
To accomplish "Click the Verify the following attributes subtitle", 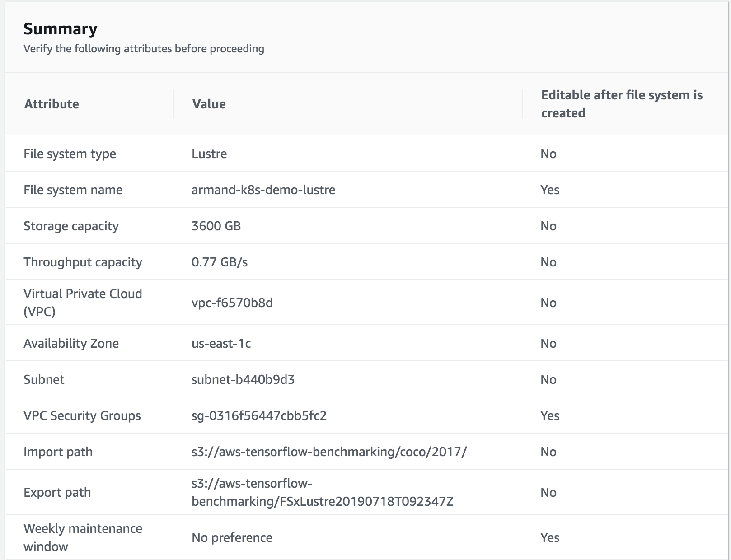I will click(144, 49).
